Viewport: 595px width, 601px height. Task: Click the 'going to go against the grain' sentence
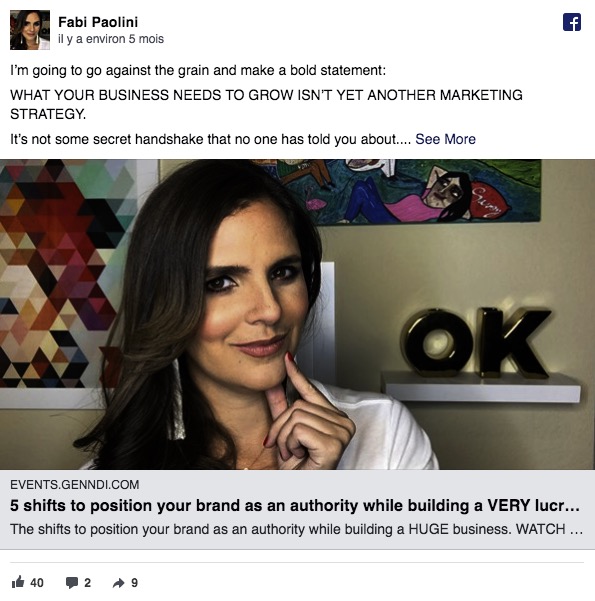click(x=198, y=71)
